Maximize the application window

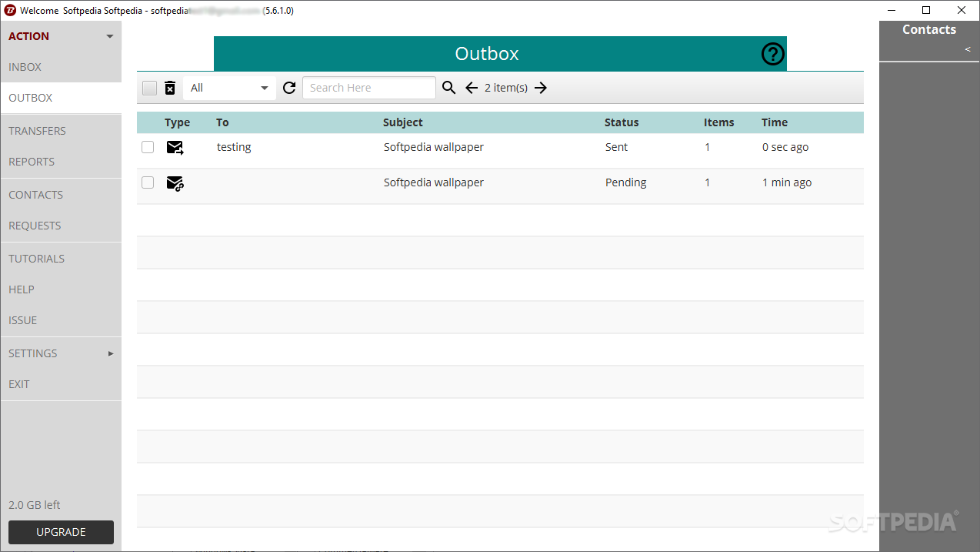pyautogui.click(x=926, y=11)
